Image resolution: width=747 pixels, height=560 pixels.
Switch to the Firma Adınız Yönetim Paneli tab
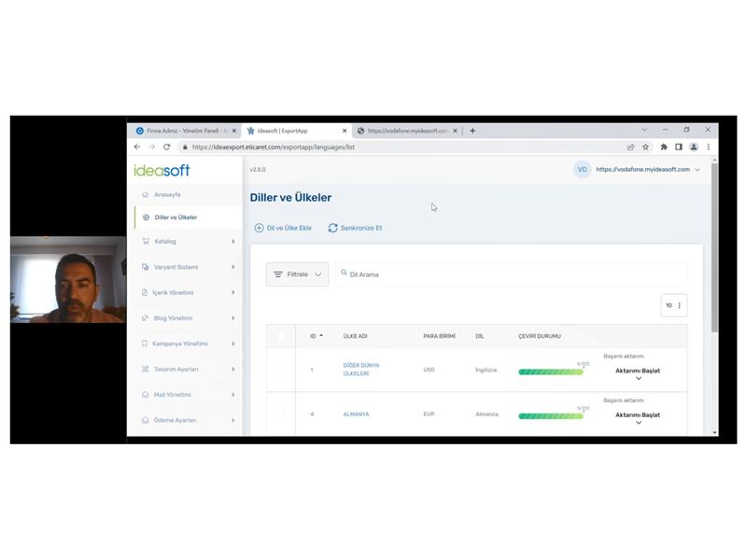click(185, 131)
